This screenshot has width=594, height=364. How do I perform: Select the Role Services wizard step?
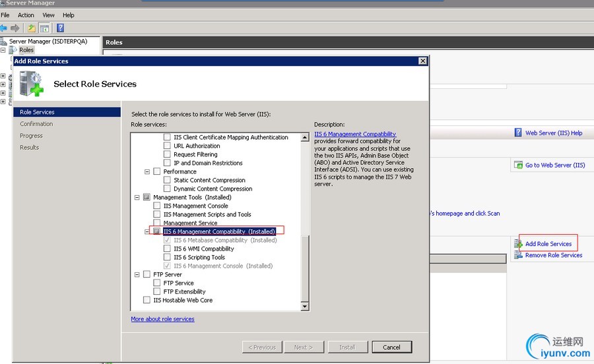click(x=67, y=112)
